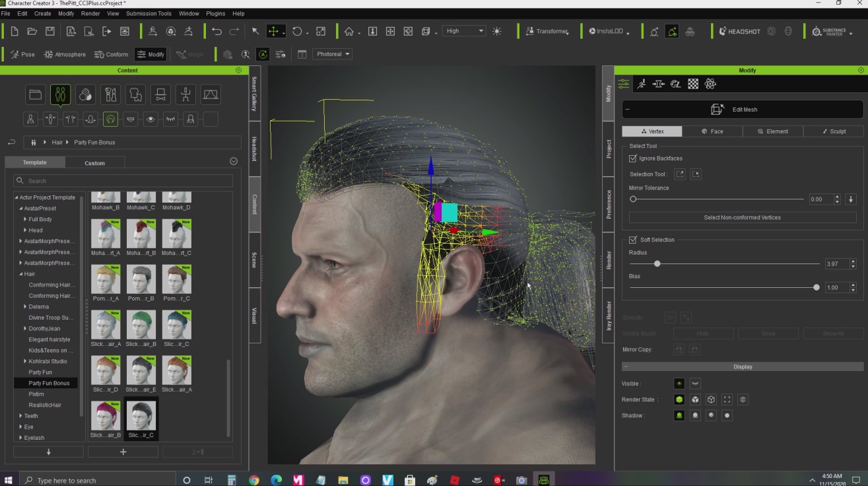
Task: Click the Home camera view icon
Action: (349, 31)
